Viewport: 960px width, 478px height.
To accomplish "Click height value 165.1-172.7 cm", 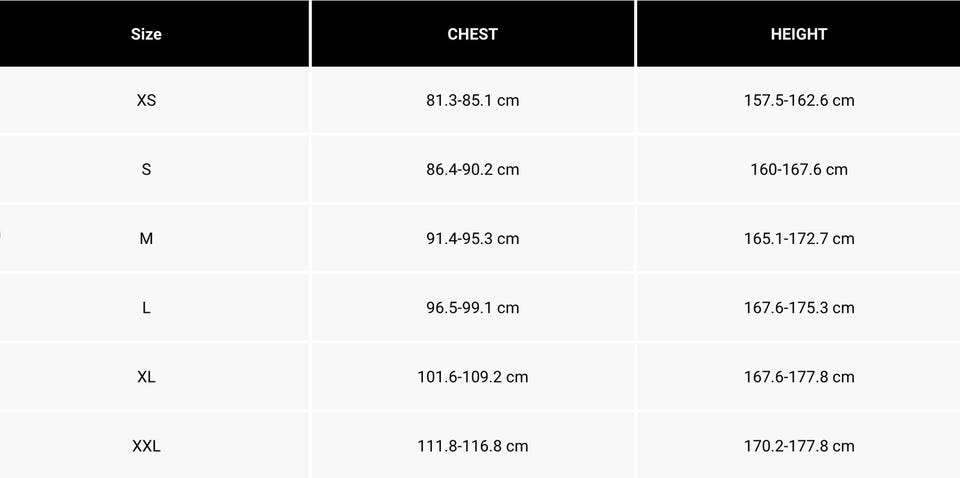I will click(x=799, y=238).
